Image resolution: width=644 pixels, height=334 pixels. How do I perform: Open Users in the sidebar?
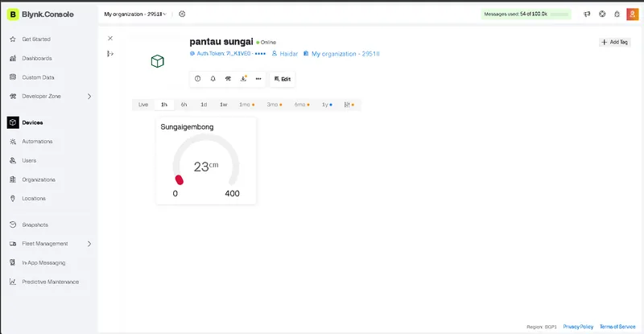click(x=29, y=161)
